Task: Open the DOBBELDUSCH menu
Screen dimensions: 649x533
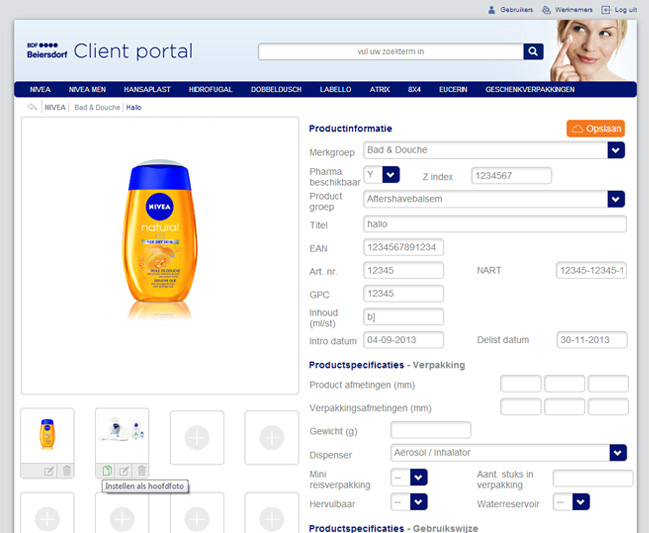Action: 276,89
